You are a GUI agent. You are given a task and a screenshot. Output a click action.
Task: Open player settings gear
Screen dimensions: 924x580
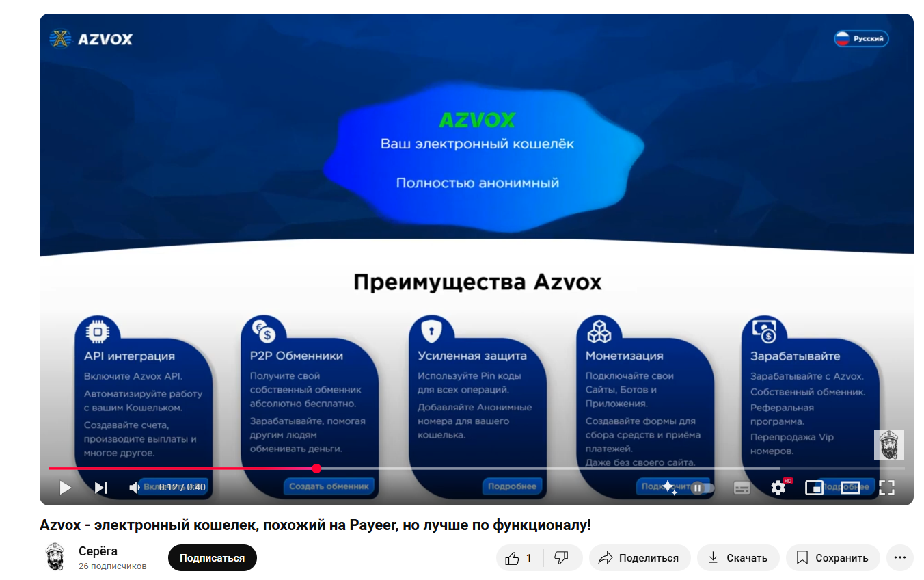pyautogui.click(x=778, y=487)
